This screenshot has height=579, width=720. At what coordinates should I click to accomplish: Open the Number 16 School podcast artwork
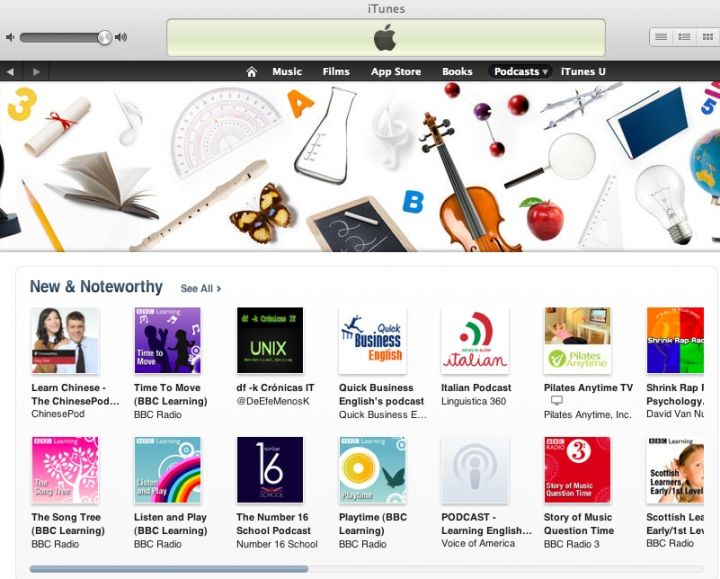[x=270, y=470]
